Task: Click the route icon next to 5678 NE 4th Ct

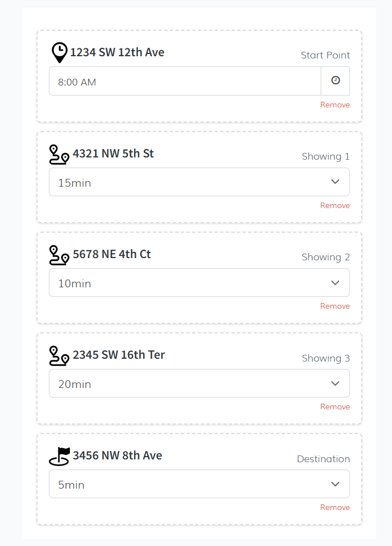Action: 59,255
